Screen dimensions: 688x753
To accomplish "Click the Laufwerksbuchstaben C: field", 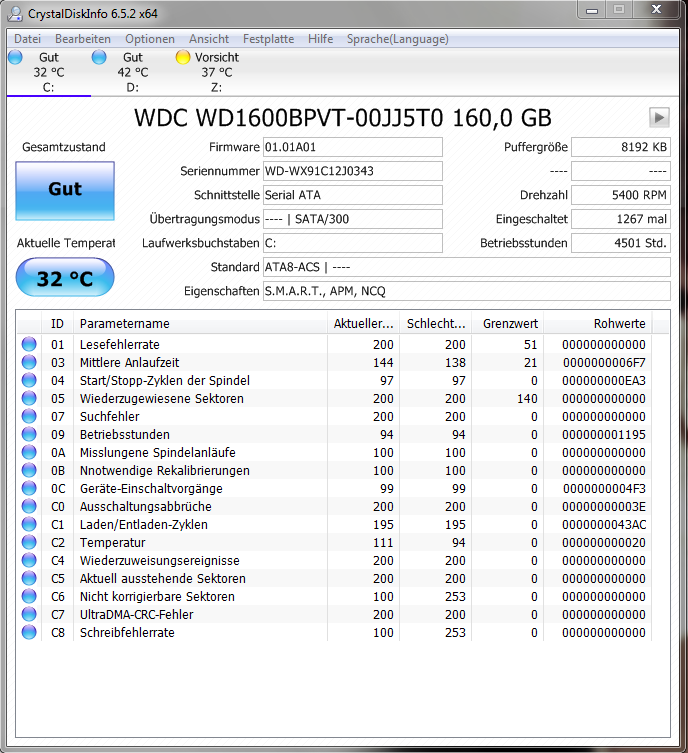I will click(x=352, y=243).
